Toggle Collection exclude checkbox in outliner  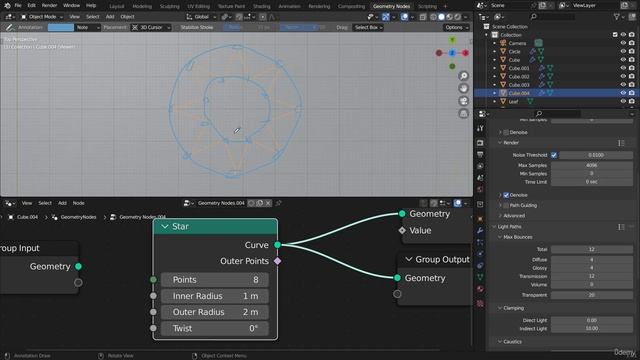[x=615, y=35]
